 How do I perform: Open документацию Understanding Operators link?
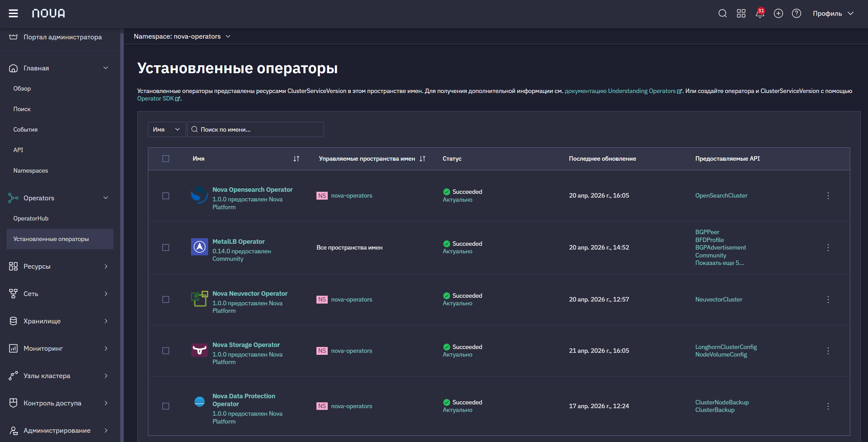(623, 91)
